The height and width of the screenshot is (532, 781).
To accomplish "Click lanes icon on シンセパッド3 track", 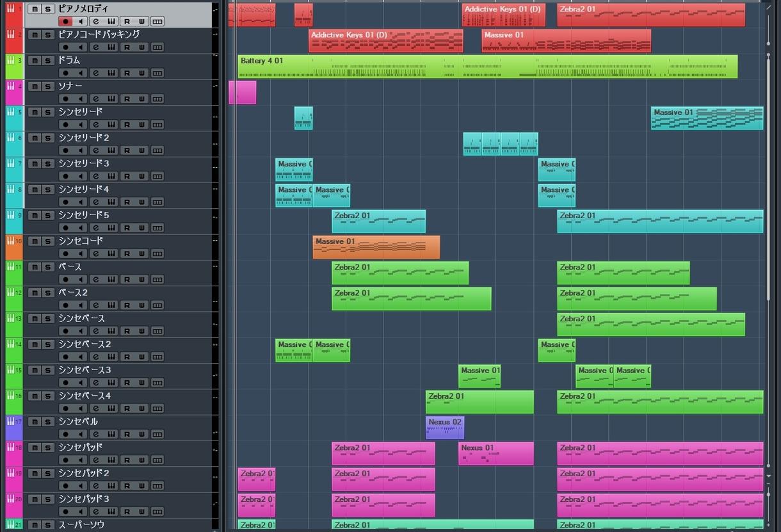I will click(x=157, y=512).
